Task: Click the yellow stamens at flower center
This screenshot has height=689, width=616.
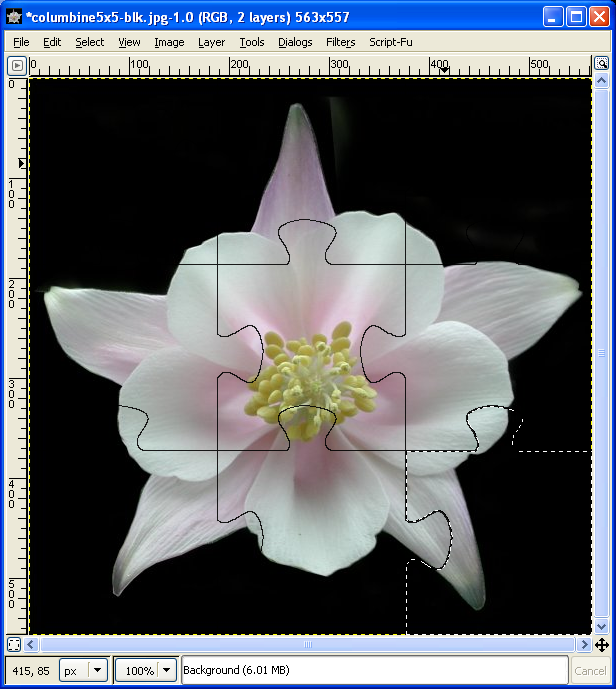Action: click(x=310, y=381)
